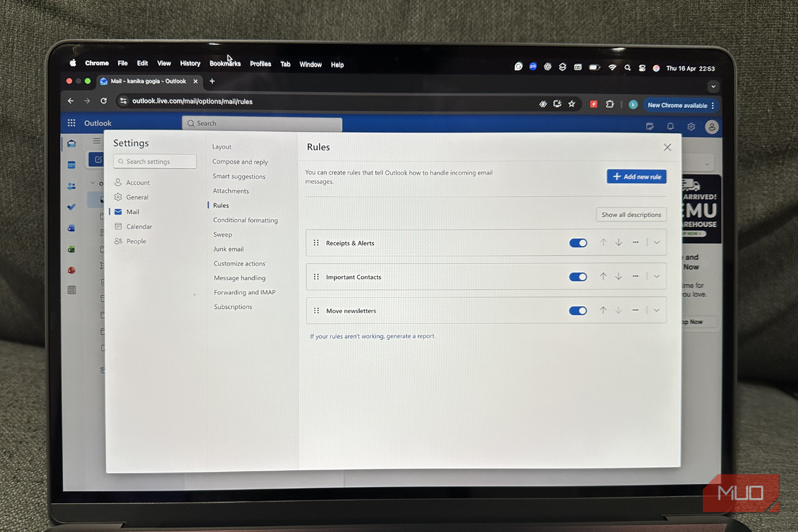The width and height of the screenshot is (798, 532).
Task: Click Add new rule
Action: pyautogui.click(x=636, y=176)
